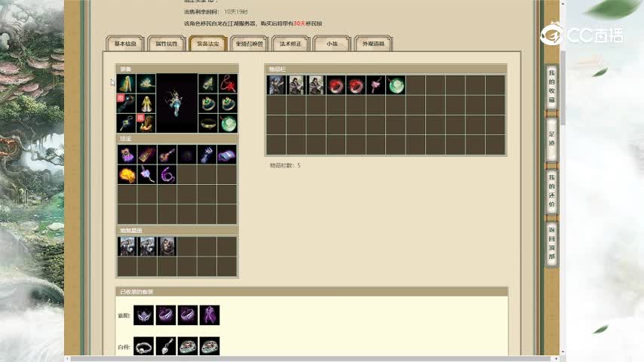Inspect the blue claw treasure in 法宝

click(x=207, y=155)
